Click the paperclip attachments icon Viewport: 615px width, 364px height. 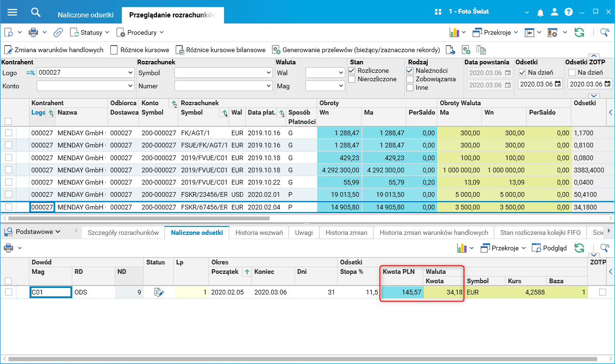[58, 32]
